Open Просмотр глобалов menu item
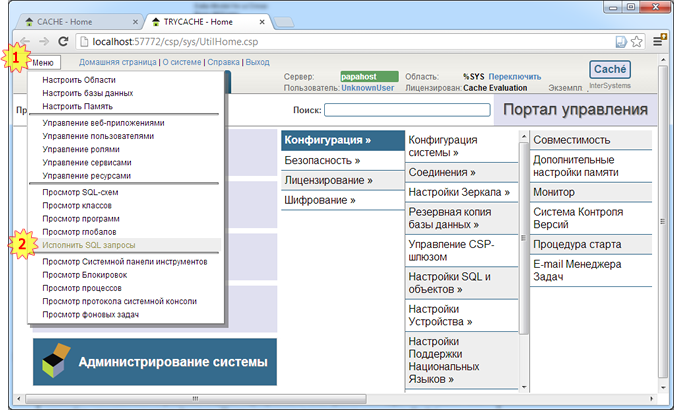Image resolution: width=674 pixels, height=410 pixels. [x=79, y=233]
